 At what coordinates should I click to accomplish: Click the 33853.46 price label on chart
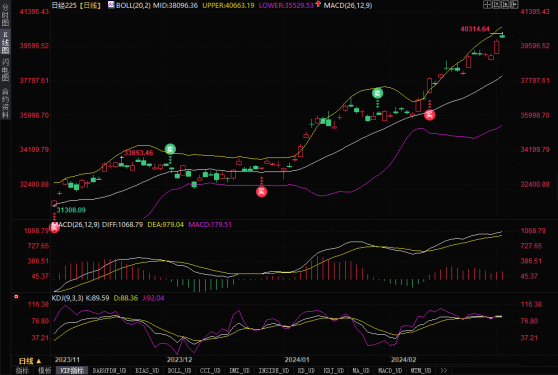click(138, 153)
